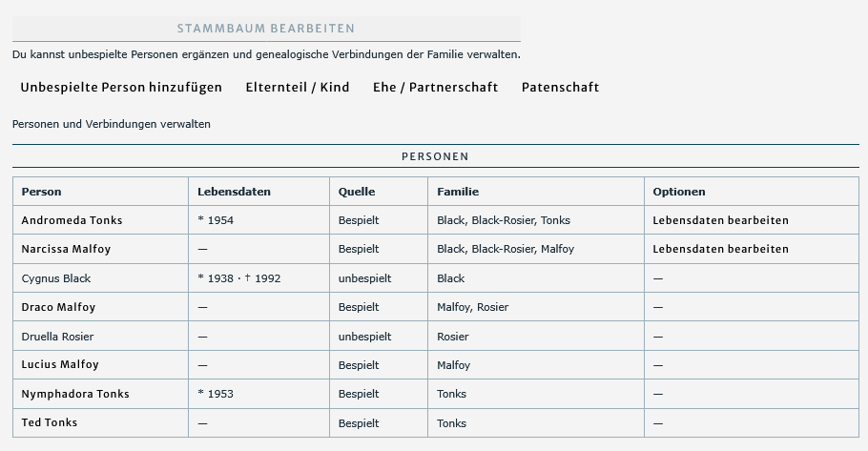
Task: Open Lucius Malfoy profile link
Action: click(x=60, y=364)
